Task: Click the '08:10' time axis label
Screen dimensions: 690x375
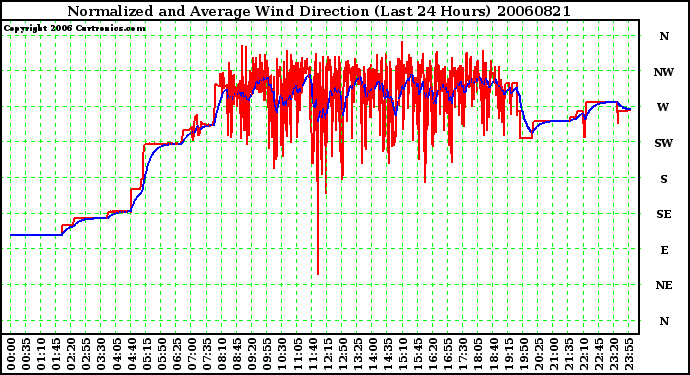Action: pyautogui.click(x=222, y=354)
